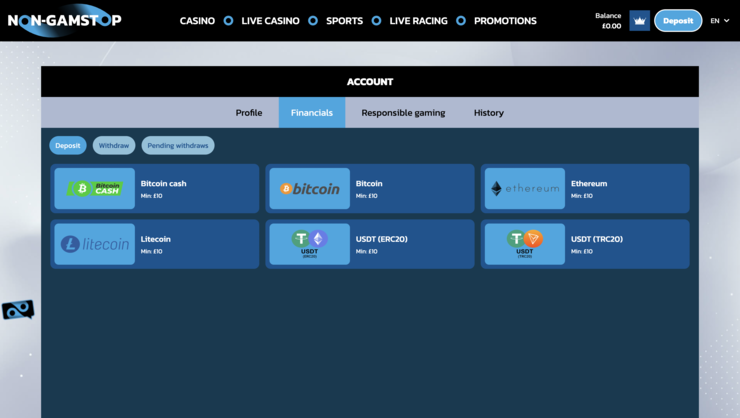
Task: Navigate to Sports
Action: click(x=345, y=21)
